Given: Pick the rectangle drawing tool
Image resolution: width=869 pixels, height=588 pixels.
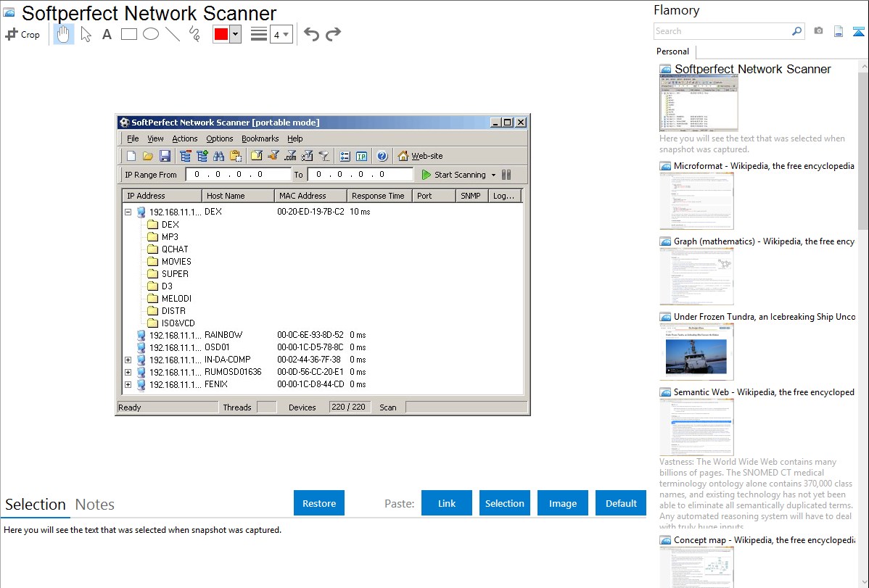Looking at the screenshot, I should point(128,34).
